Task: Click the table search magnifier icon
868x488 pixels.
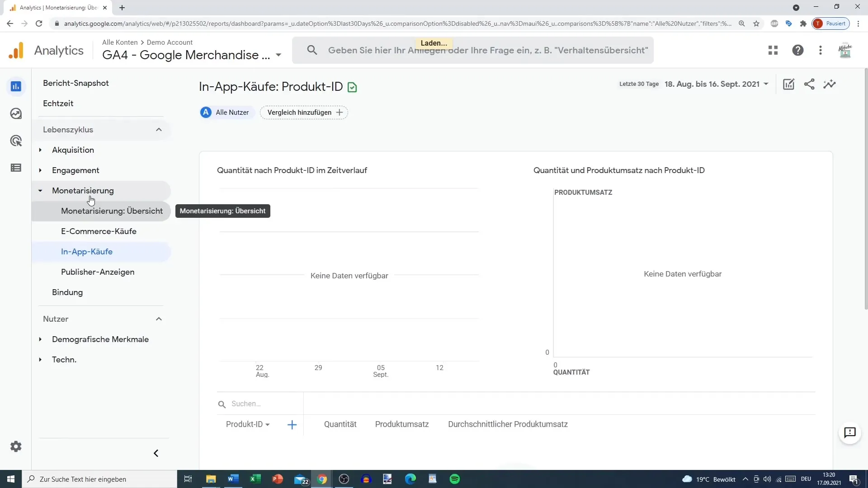Action: (222, 404)
